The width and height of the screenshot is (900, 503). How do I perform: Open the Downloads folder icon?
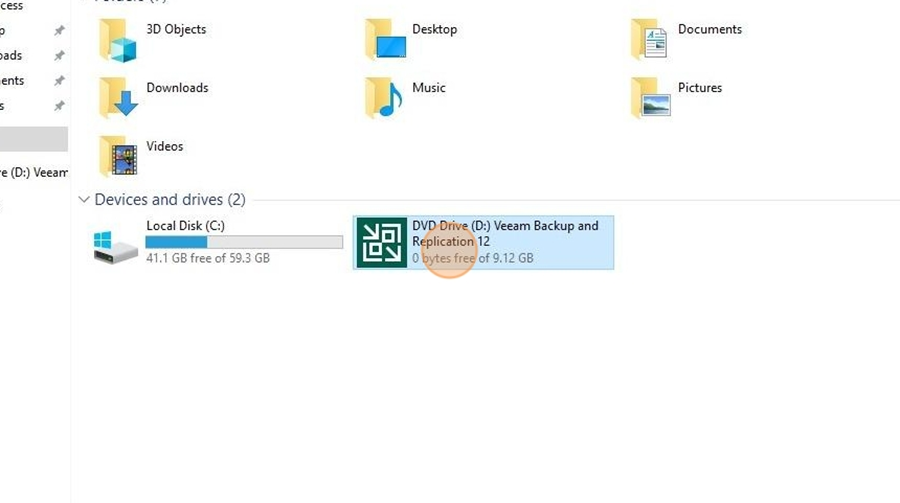click(118, 98)
